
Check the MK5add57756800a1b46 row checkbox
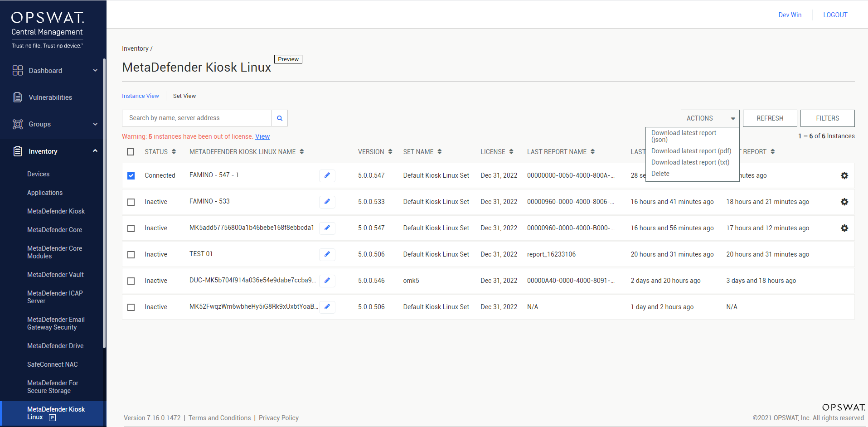(131, 228)
